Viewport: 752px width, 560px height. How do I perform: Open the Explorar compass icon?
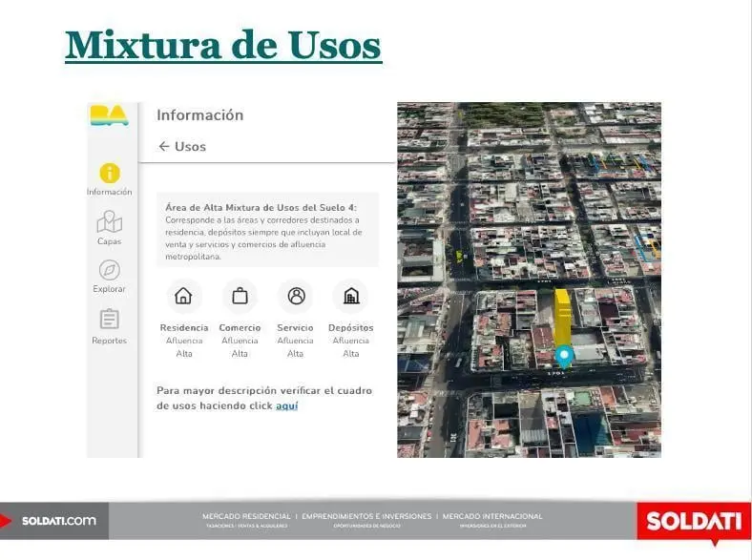click(110, 270)
